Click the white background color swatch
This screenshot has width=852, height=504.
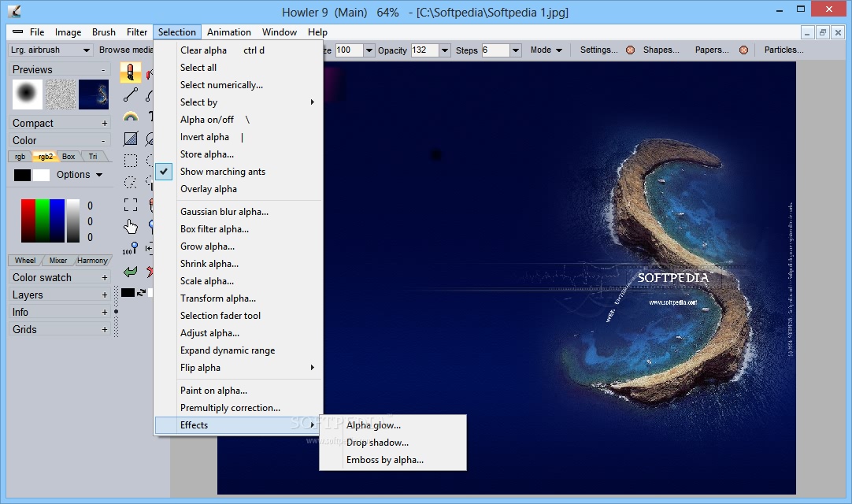point(41,175)
